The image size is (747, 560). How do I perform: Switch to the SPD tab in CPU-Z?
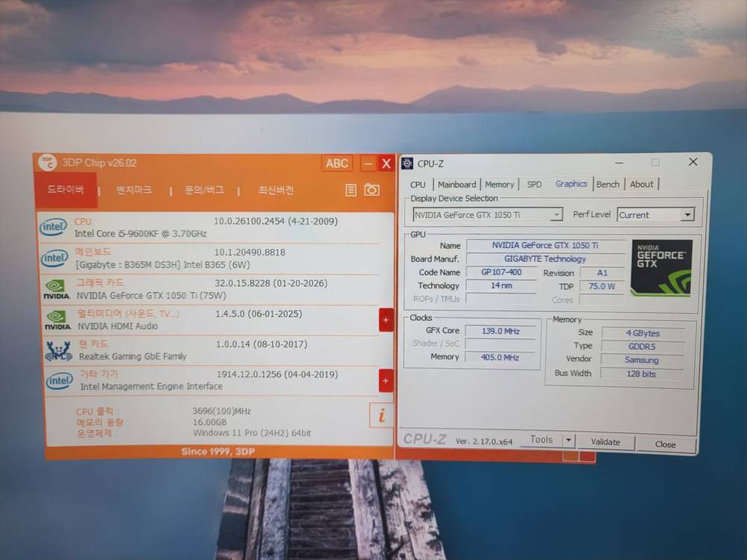click(535, 184)
